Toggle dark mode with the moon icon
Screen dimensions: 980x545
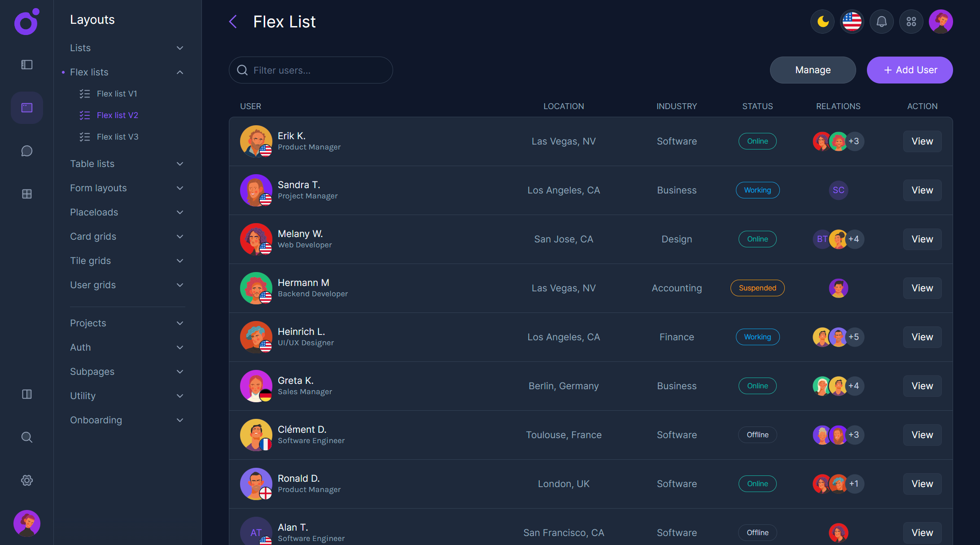822,21
